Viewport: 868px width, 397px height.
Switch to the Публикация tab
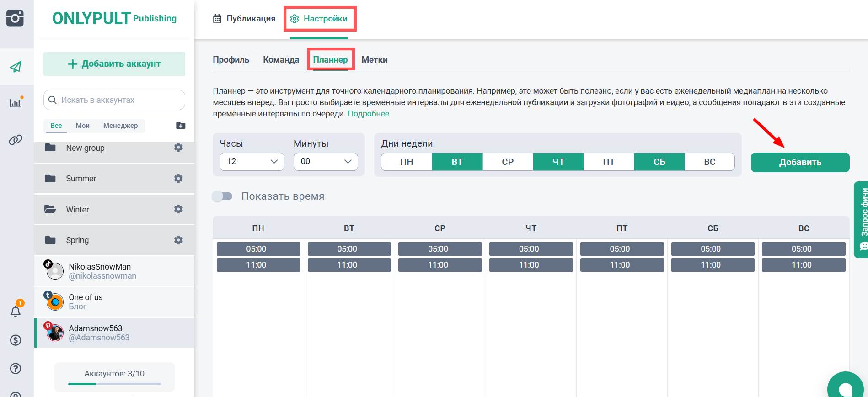tap(245, 19)
